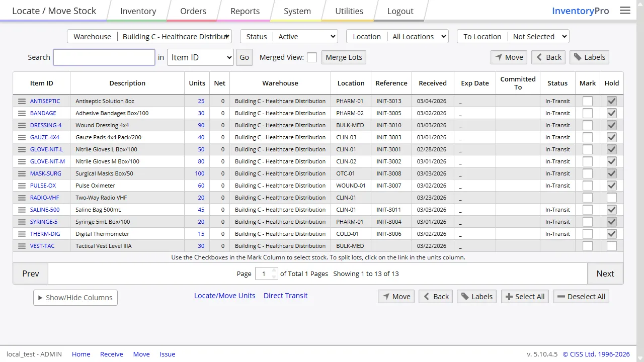Viewport: 644px width, 362px height.
Task: Mark the SALINE-500 row checkbox
Action: tap(588, 210)
